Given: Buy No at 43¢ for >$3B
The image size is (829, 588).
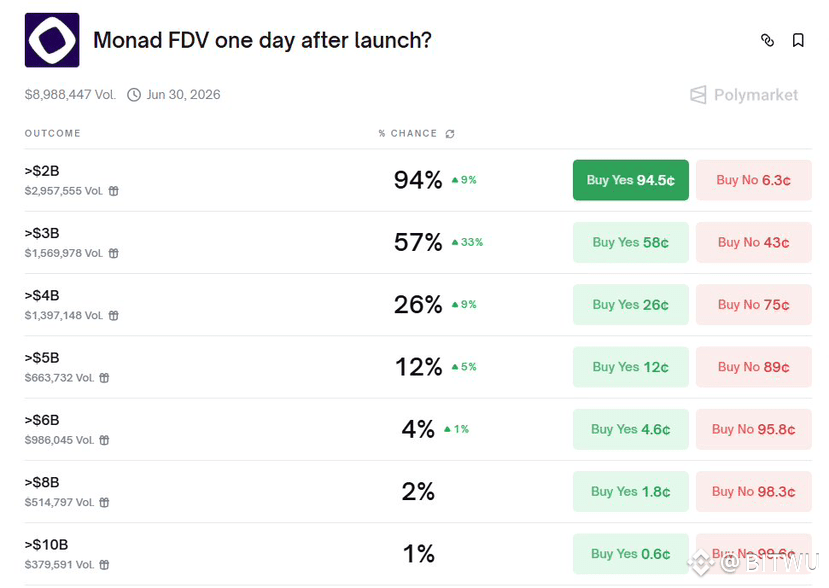Looking at the screenshot, I should click(x=753, y=242).
